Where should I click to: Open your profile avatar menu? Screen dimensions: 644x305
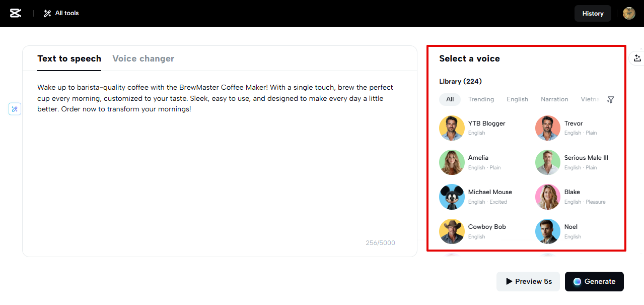[628, 13]
